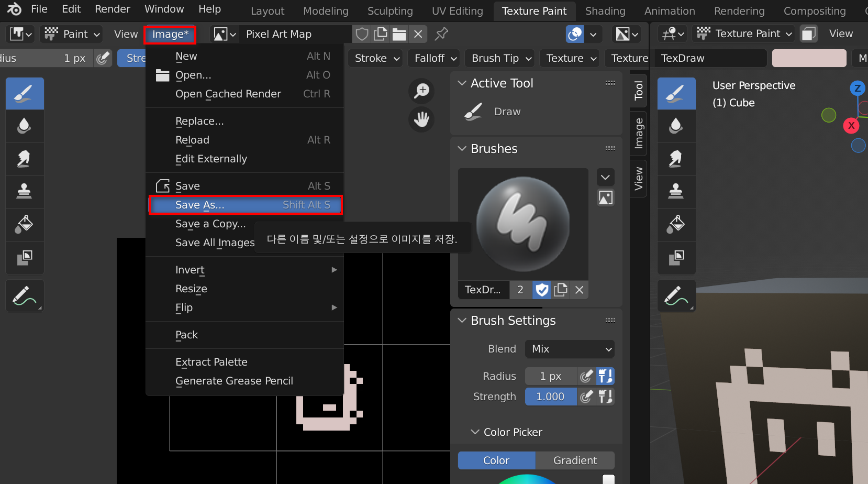
Task: Click the pan hand gizmo
Action: (421, 119)
